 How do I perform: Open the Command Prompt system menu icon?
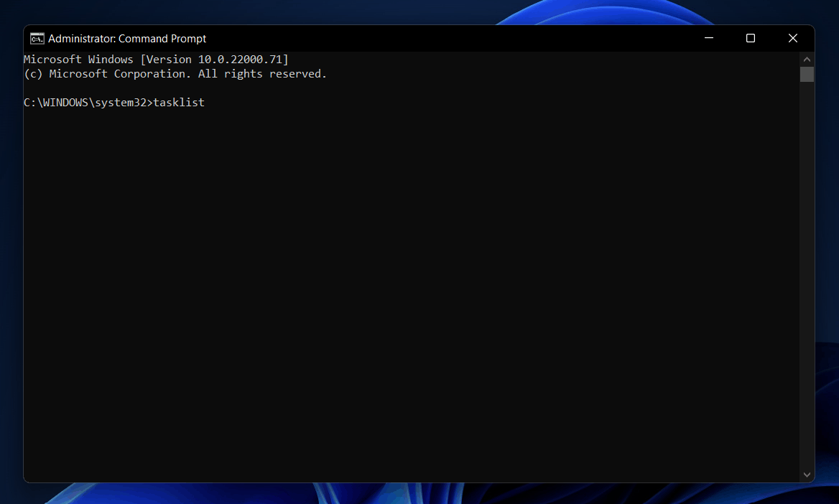[37, 39]
